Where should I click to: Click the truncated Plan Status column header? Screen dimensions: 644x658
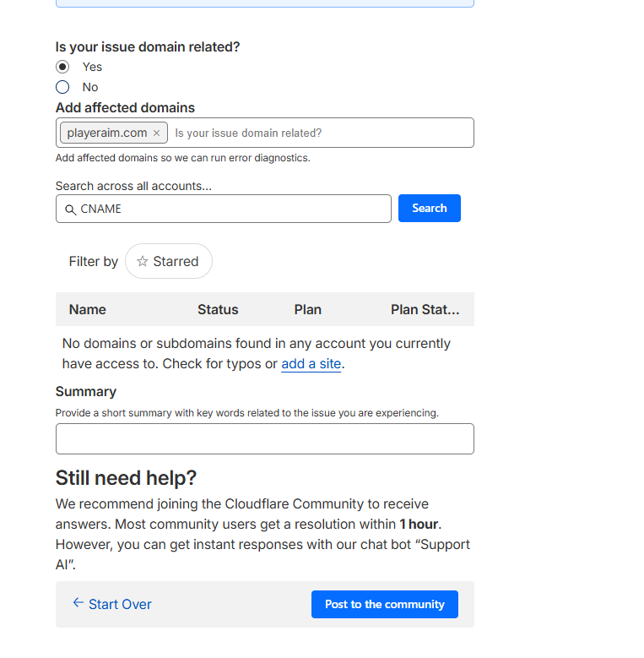point(425,309)
